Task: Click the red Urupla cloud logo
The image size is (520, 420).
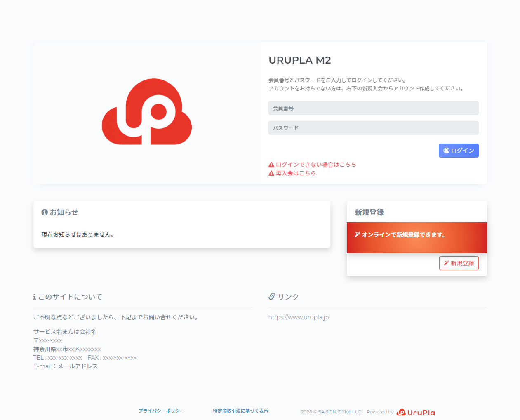Action: click(x=147, y=111)
